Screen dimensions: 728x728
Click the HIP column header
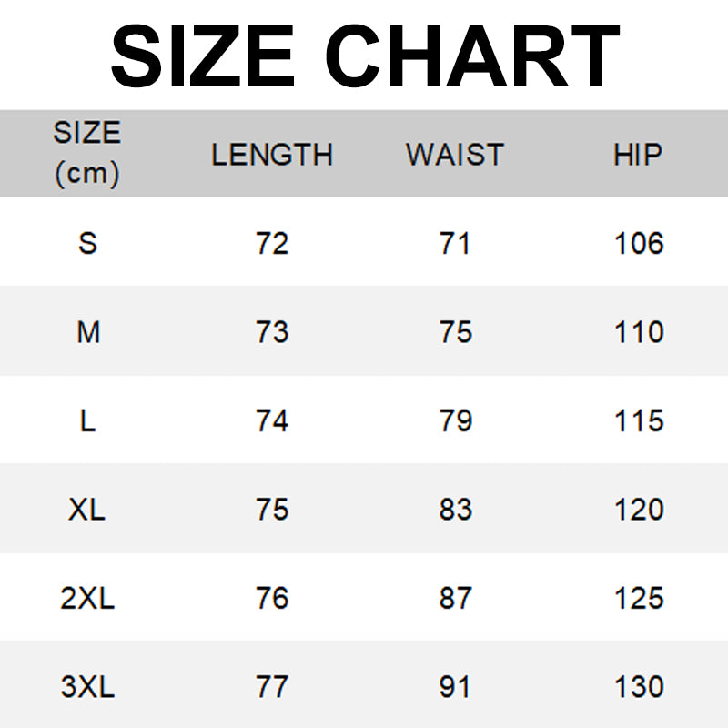tap(637, 155)
